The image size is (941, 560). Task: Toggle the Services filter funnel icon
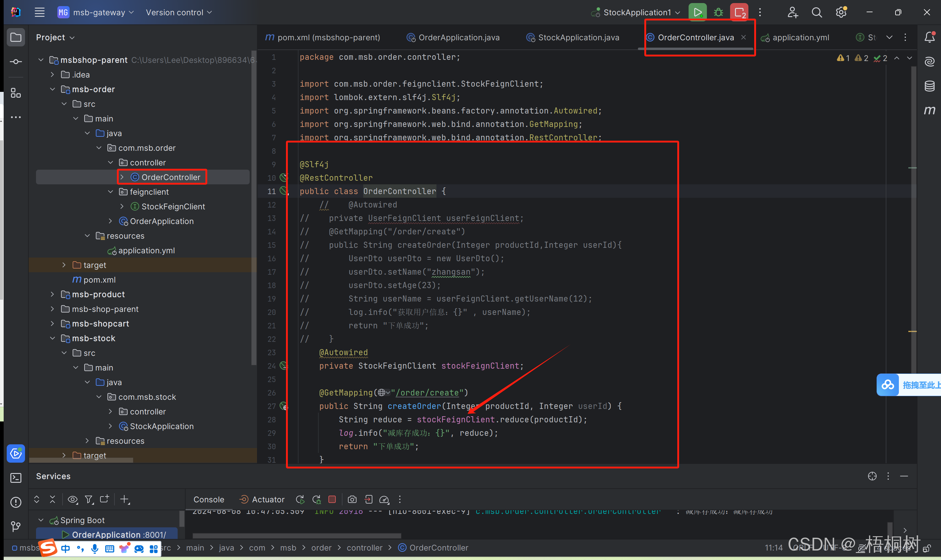pos(89,499)
